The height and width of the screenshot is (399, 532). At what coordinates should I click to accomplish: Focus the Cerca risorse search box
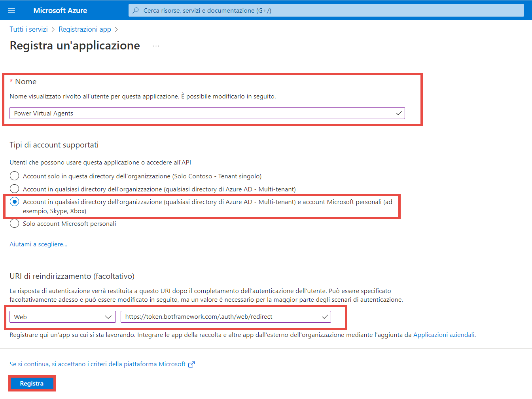pyautogui.click(x=328, y=10)
